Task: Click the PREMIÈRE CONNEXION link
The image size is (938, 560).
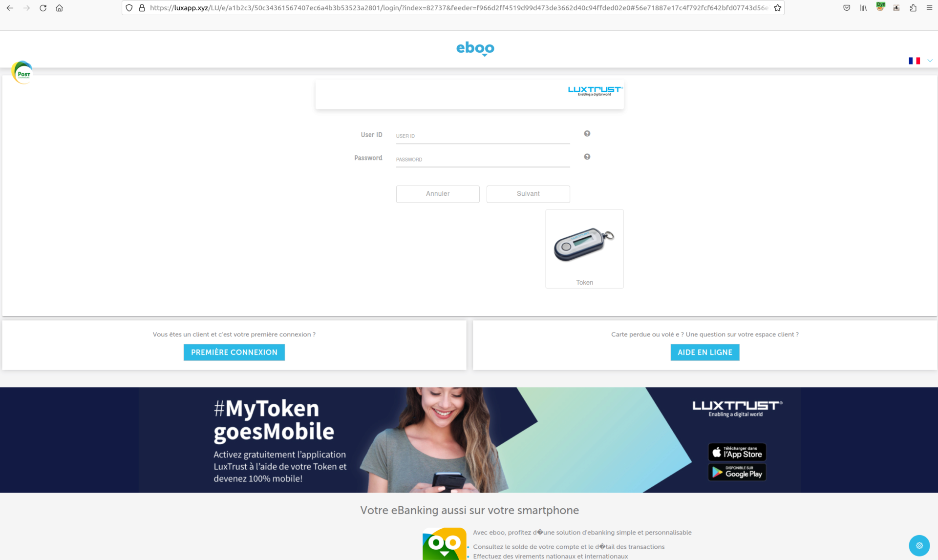Action: (234, 352)
